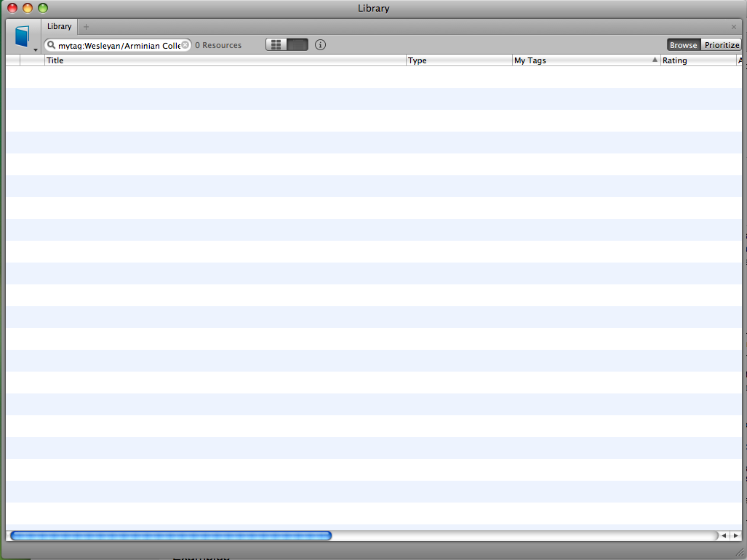The width and height of the screenshot is (747, 560).
Task: Toggle My Tags sort direction arrow
Action: (655, 60)
